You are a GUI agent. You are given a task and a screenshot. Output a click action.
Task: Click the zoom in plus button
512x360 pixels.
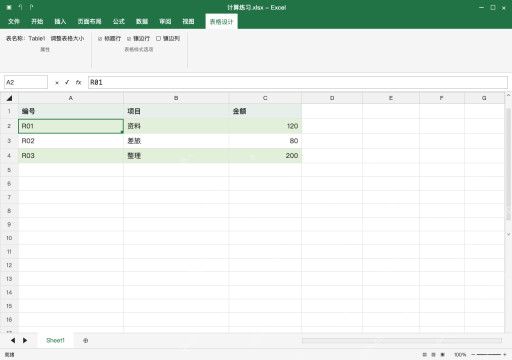click(505, 355)
